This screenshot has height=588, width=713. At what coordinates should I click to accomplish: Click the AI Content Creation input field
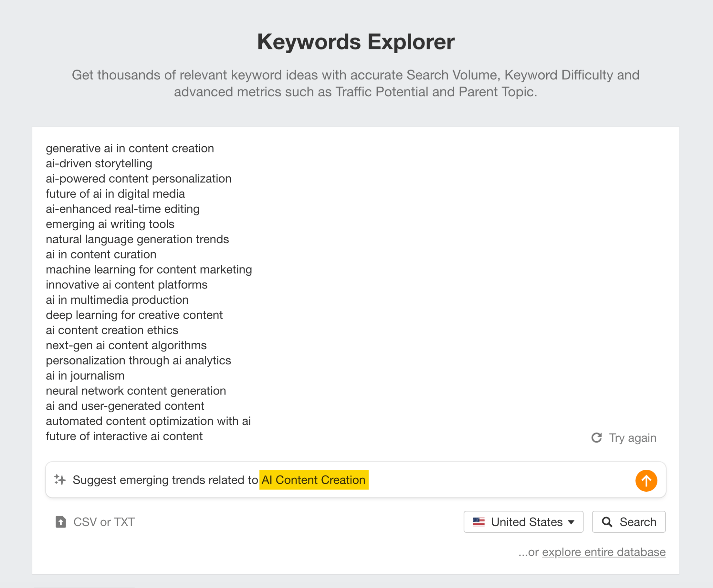(314, 480)
